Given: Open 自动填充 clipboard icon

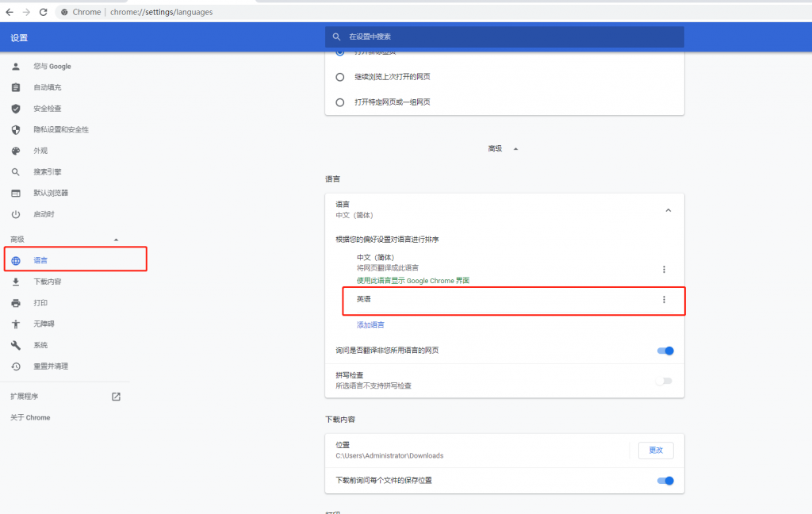Looking at the screenshot, I should pos(16,87).
